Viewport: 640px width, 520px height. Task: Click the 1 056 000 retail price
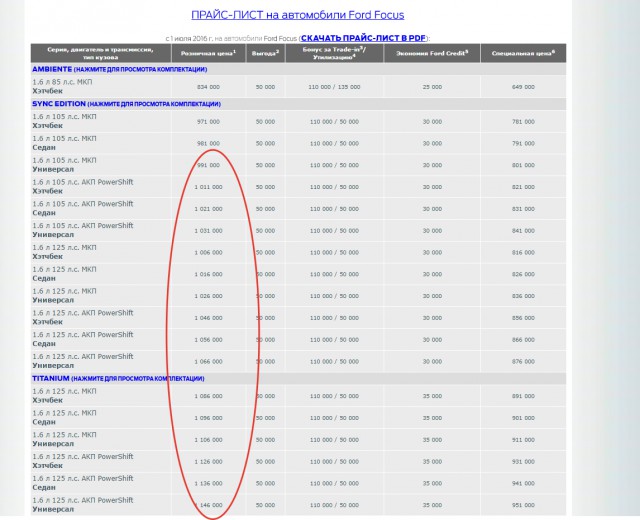[208, 340]
